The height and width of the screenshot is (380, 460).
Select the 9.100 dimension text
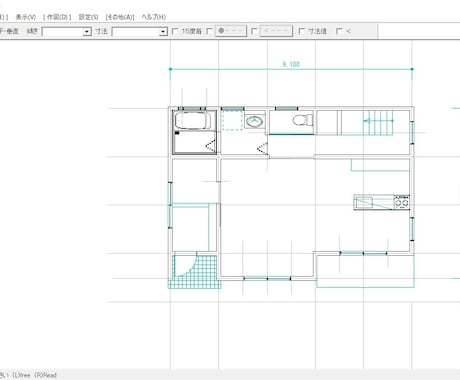point(291,64)
